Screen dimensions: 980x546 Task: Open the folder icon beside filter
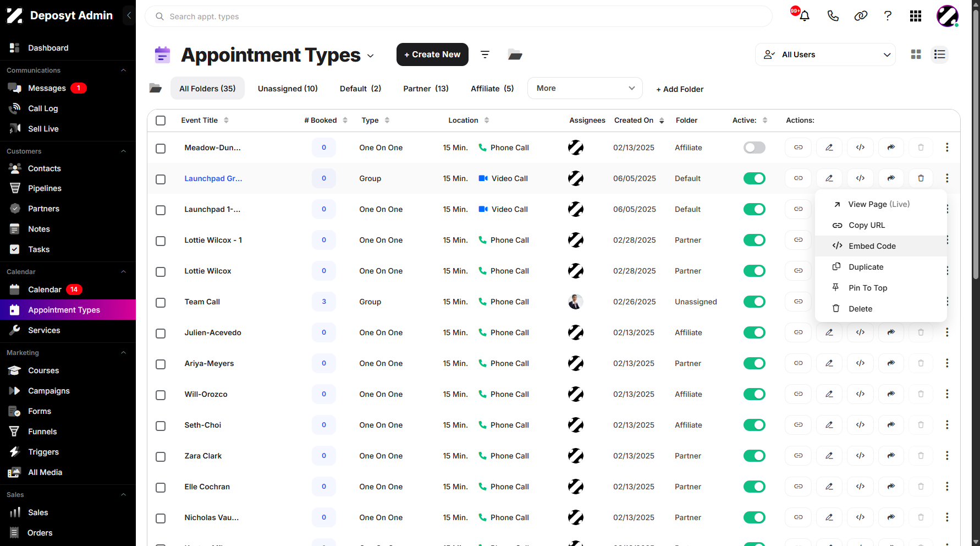[515, 54]
